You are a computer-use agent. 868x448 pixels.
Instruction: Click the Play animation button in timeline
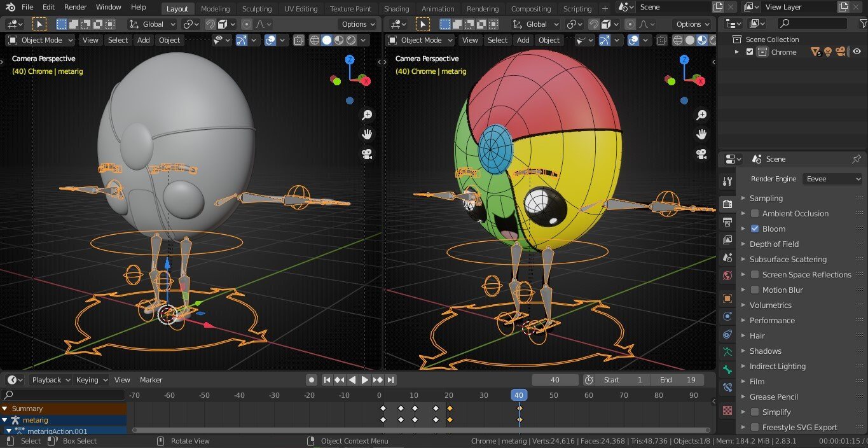coord(365,380)
